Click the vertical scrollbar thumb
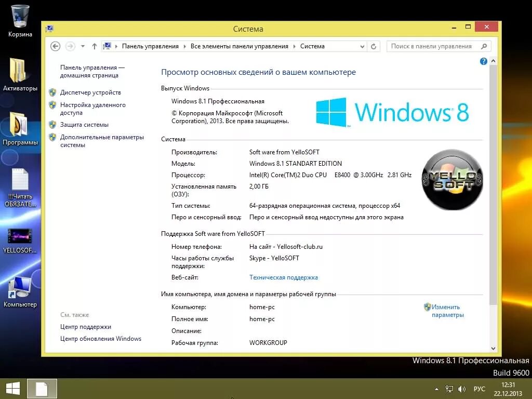The height and width of the screenshot is (399, 532). tap(493, 185)
